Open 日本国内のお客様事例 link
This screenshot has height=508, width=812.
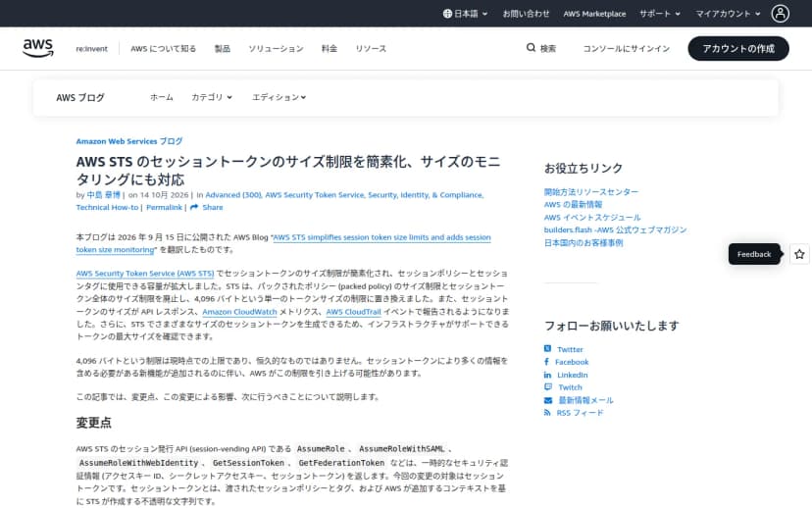(x=584, y=242)
